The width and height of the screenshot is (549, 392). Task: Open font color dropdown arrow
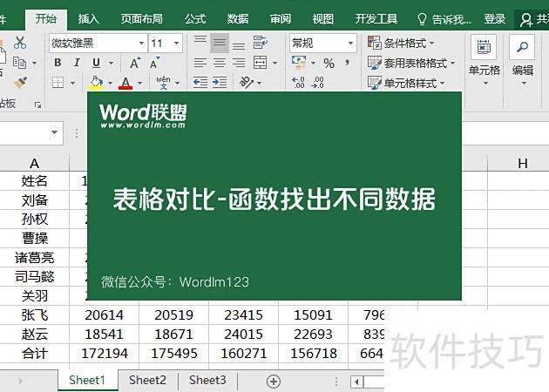pyautogui.click(x=140, y=84)
